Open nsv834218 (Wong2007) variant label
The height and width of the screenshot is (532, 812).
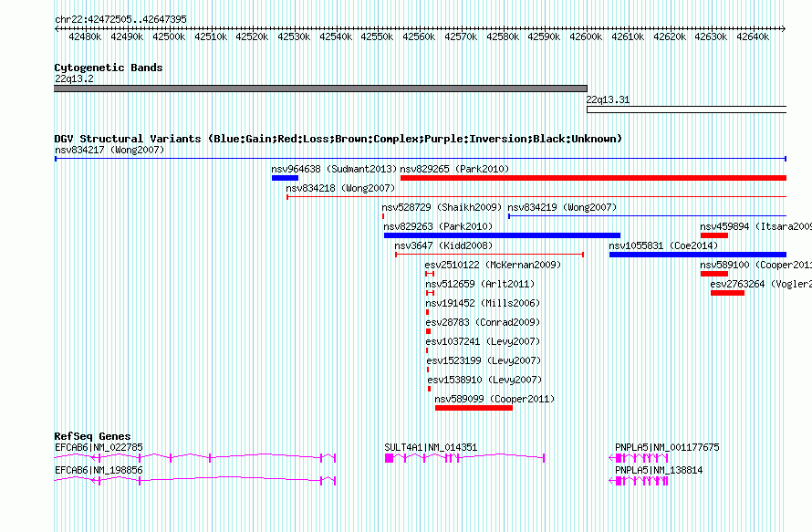coord(340,188)
